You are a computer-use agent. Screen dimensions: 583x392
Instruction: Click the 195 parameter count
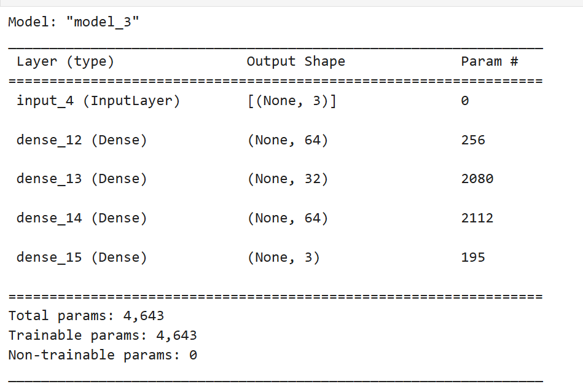[x=473, y=257]
